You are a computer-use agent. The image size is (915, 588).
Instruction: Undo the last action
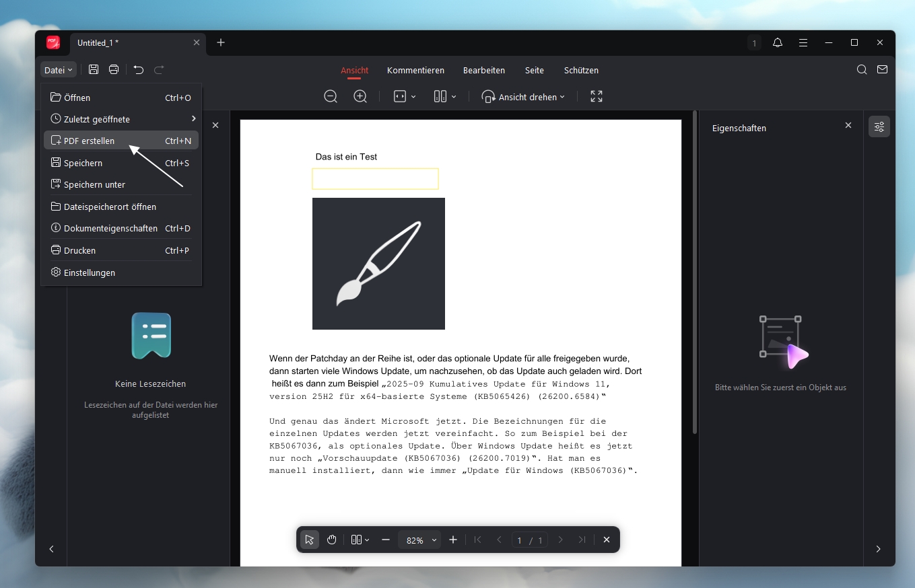point(138,70)
